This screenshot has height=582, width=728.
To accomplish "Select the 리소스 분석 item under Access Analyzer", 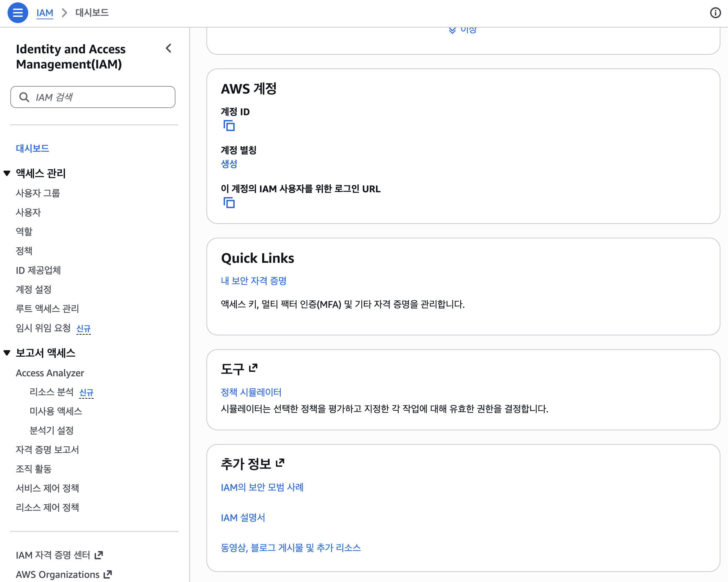I will (51, 392).
